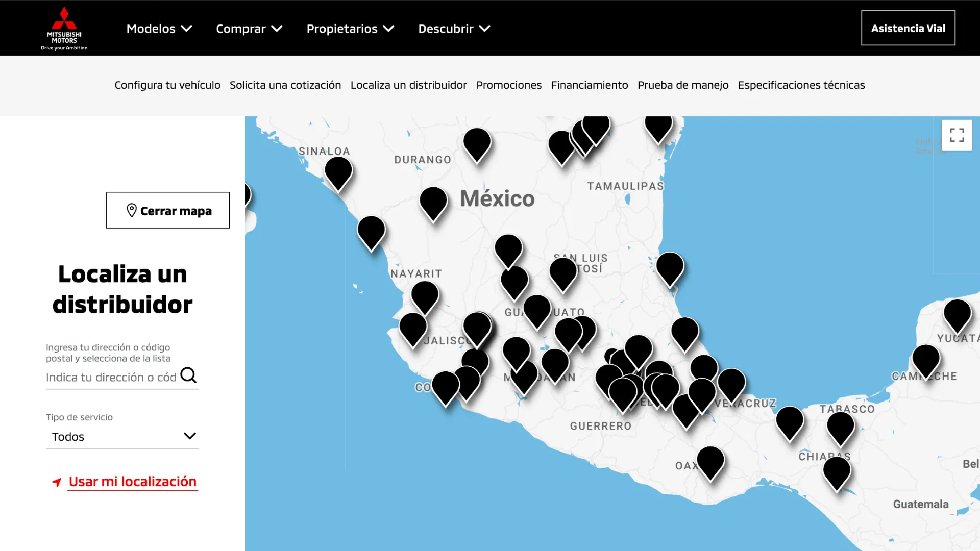Click the dealer pin in Yucatán
Image resolution: width=980 pixels, height=551 pixels.
pyautogui.click(x=957, y=313)
